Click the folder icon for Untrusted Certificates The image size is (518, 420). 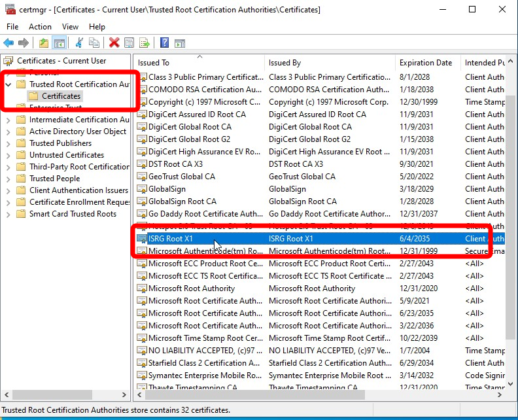pos(21,155)
